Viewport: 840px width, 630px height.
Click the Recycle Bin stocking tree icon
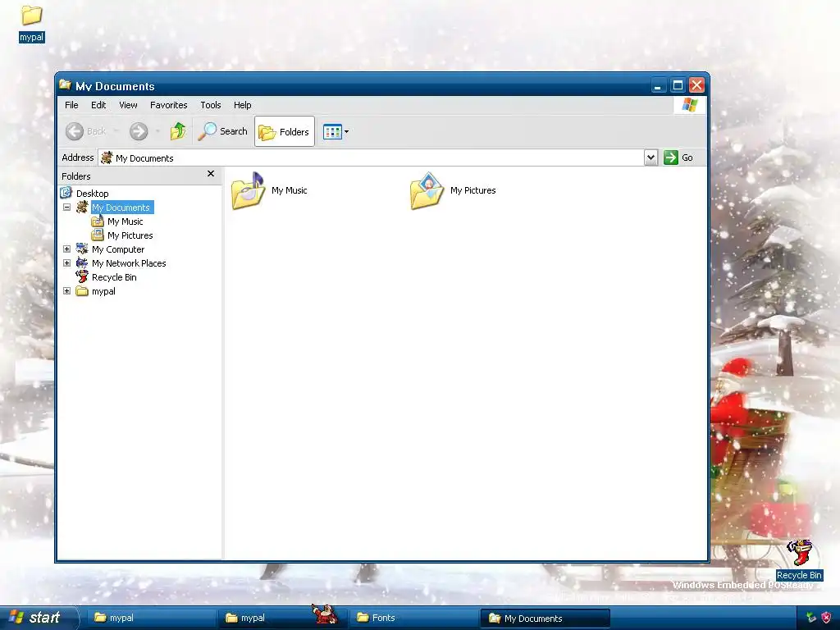pos(82,276)
